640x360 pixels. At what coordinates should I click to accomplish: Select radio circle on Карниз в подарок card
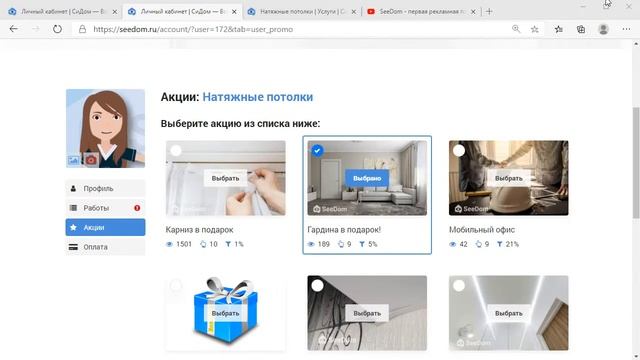176,151
